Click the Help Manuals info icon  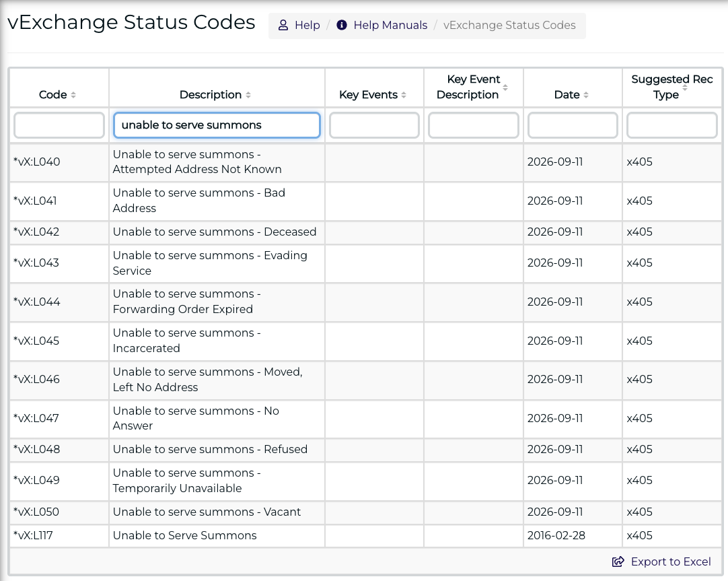342,25
